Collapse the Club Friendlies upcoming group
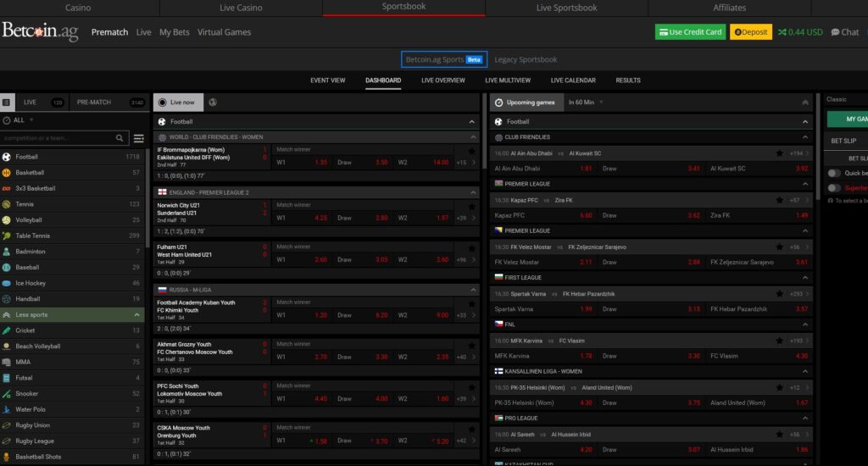 805,137
